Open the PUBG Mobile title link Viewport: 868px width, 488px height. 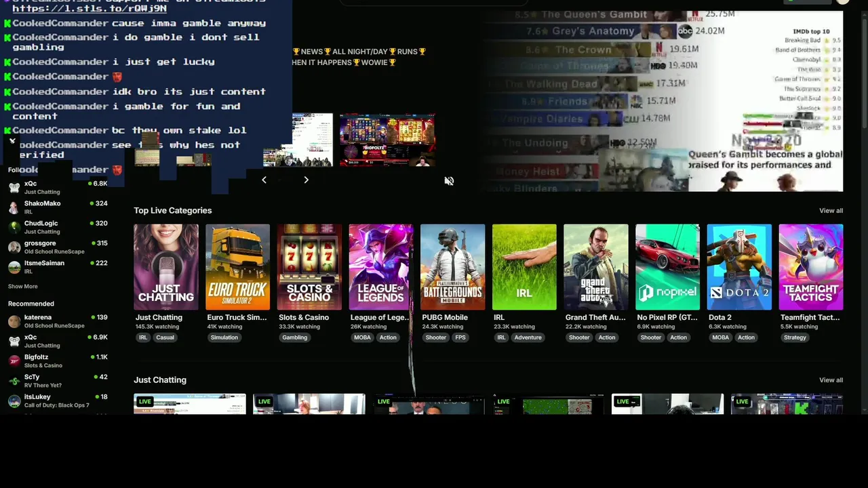click(x=445, y=317)
